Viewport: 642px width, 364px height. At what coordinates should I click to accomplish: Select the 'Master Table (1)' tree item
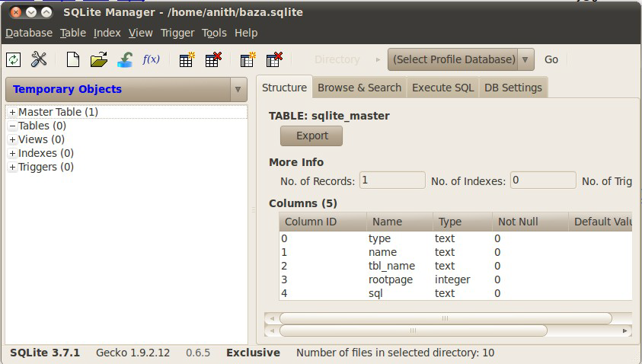(58, 112)
